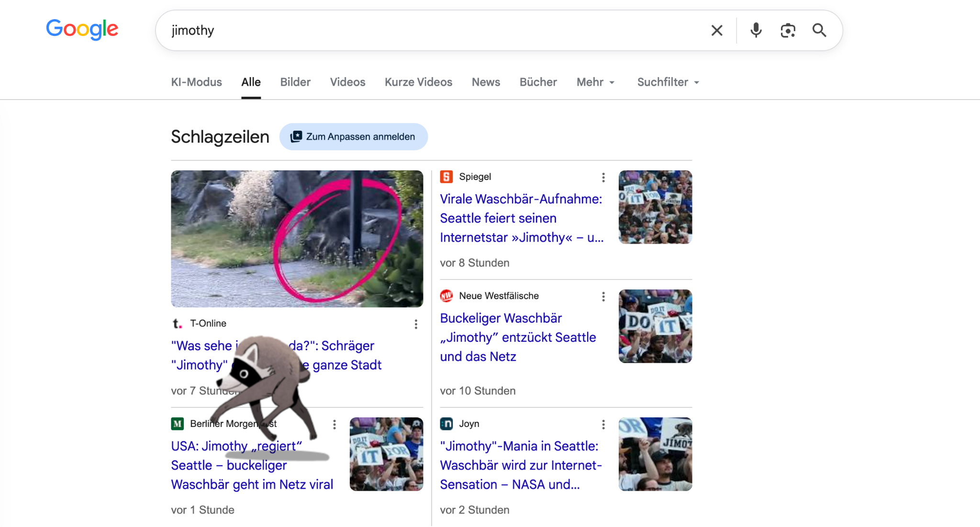The image size is (980, 527).
Task: Open the three-dot menu for the Joyn article
Action: pyautogui.click(x=603, y=425)
